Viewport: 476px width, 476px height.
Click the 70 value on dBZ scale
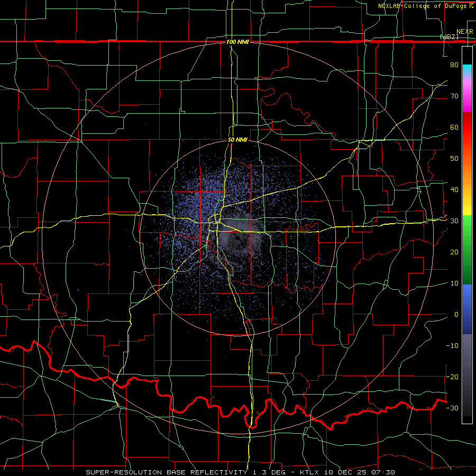click(x=454, y=96)
